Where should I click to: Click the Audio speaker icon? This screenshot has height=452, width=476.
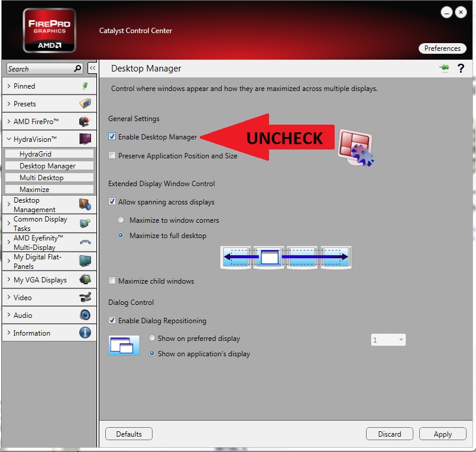[85, 315]
